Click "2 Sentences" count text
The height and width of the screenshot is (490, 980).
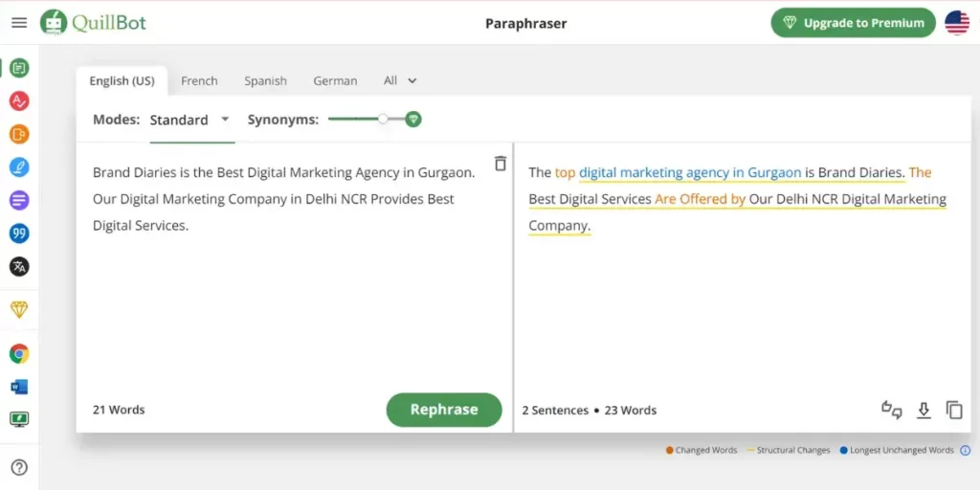click(555, 411)
